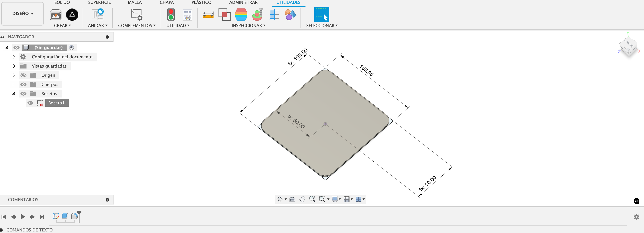Expand the Configuración del documento node

point(14,57)
